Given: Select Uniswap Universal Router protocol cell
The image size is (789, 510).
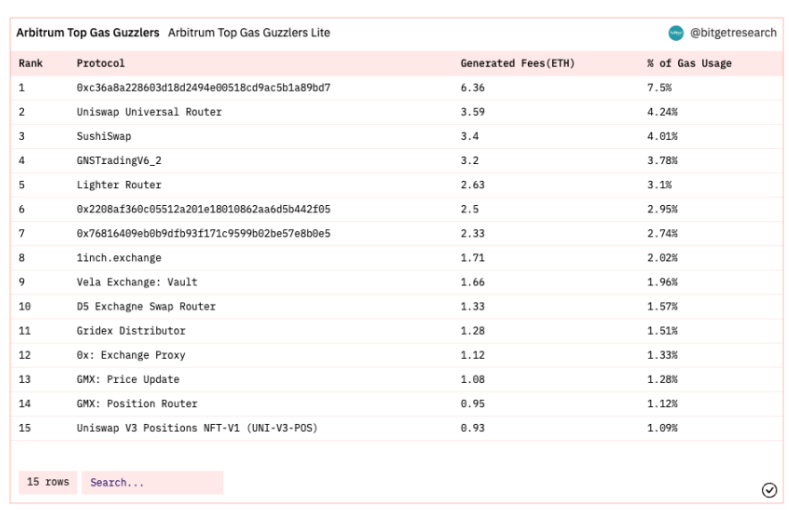Looking at the screenshot, I should (149, 112).
